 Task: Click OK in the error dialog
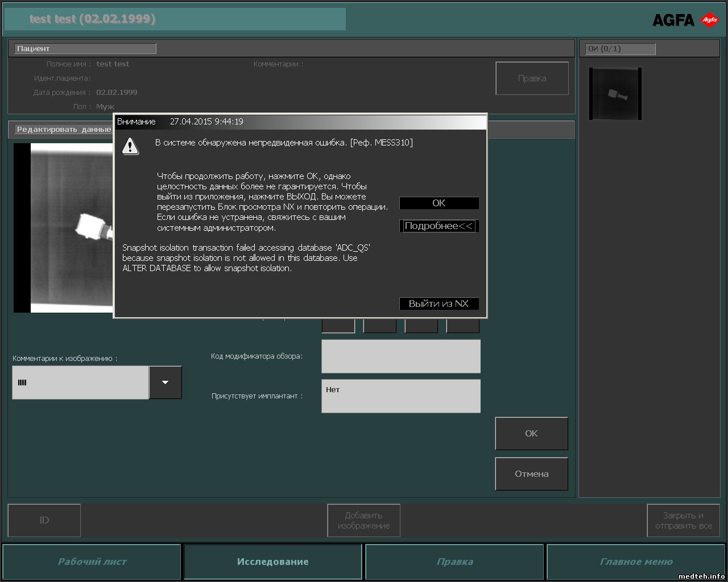(x=439, y=203)
